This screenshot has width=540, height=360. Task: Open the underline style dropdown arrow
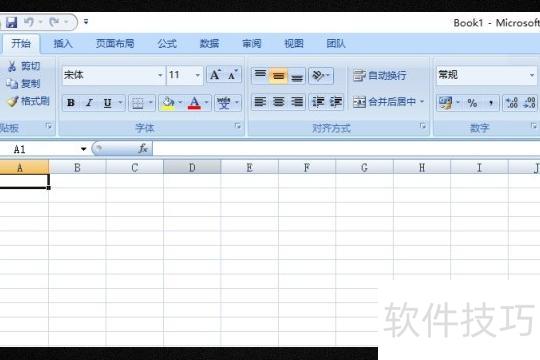(120, 103)
